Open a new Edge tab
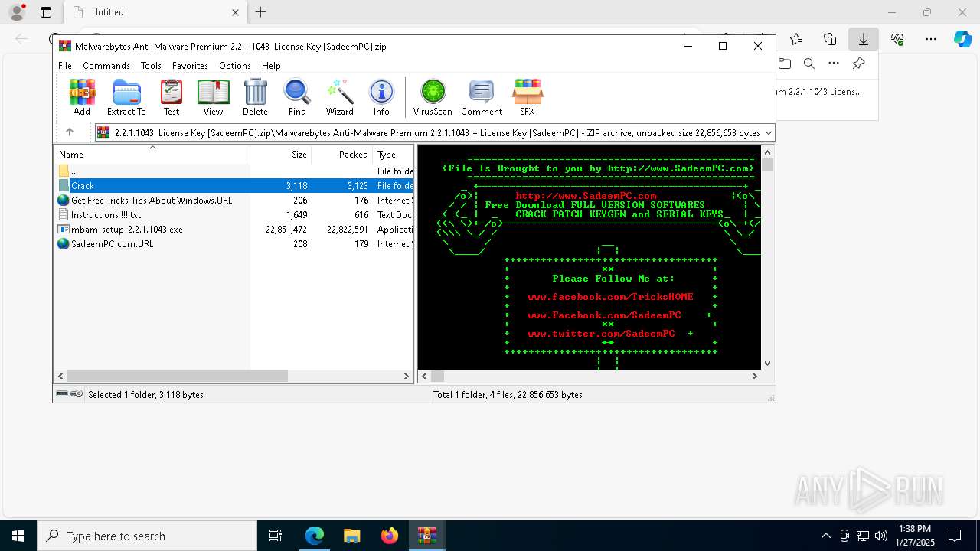The image size is (980, 551). point(261,12)
